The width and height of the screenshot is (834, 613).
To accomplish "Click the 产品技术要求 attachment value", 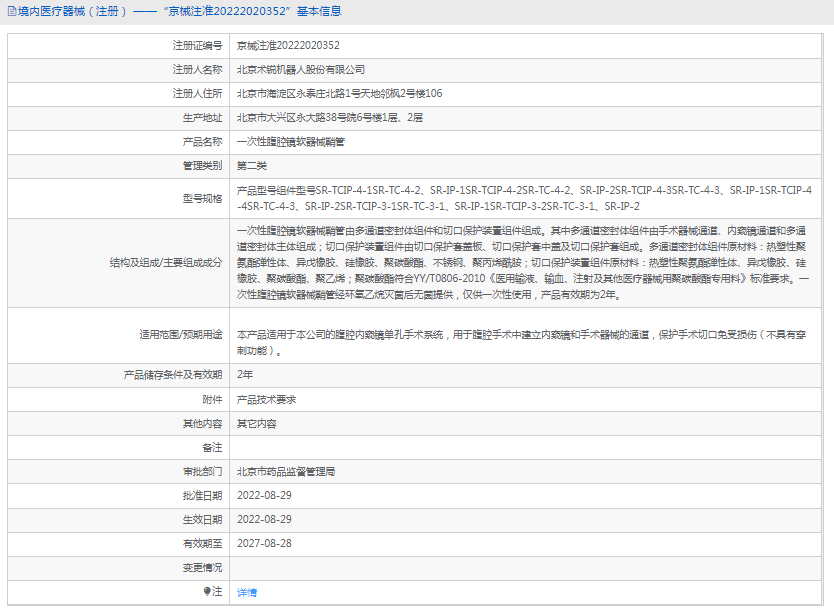I will tap(266, 400).
